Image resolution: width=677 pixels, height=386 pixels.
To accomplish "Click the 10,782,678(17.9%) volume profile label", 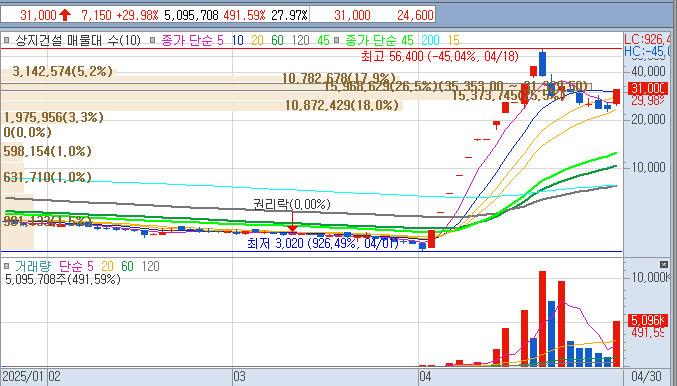I will (339, 78).
